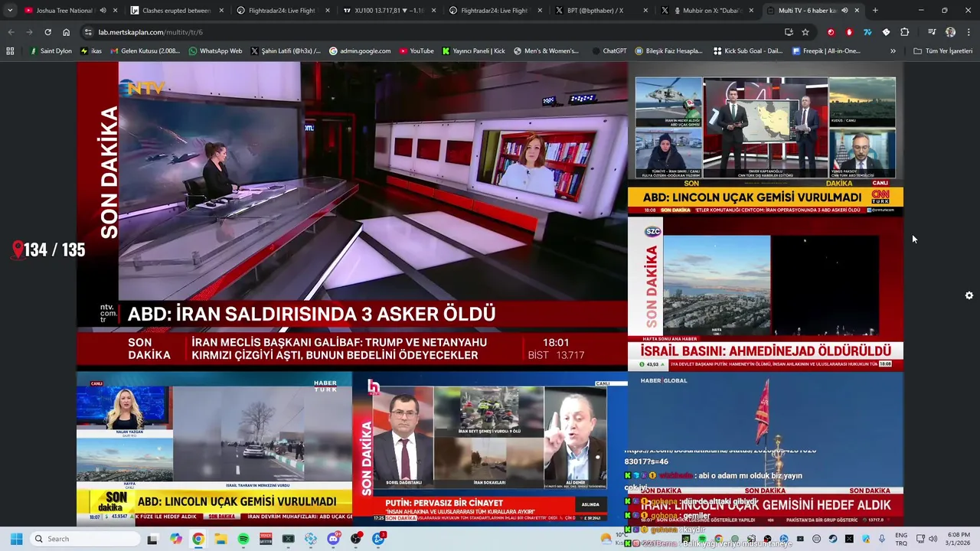
Task: Open a new browser tab
Action: (875, 11)
